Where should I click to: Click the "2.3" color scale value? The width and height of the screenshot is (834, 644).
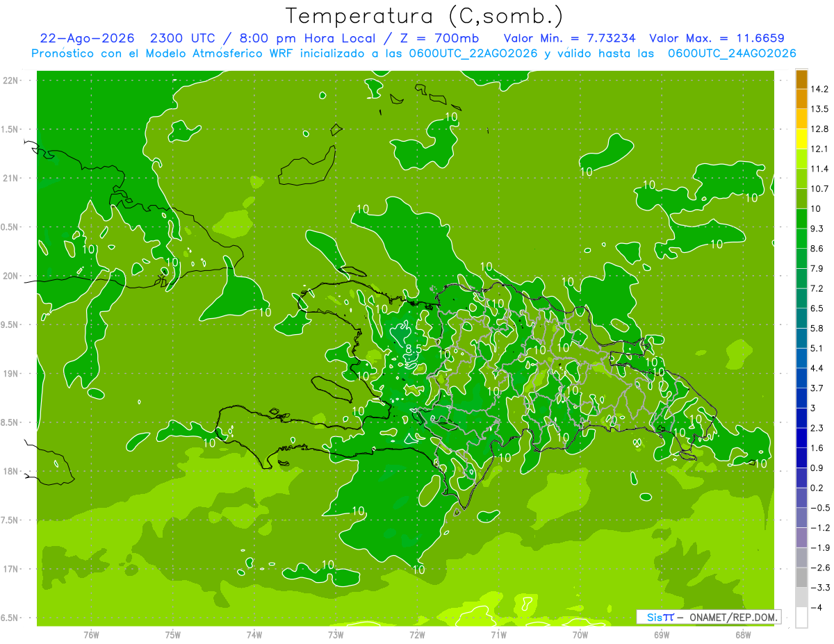click(817, 428)
